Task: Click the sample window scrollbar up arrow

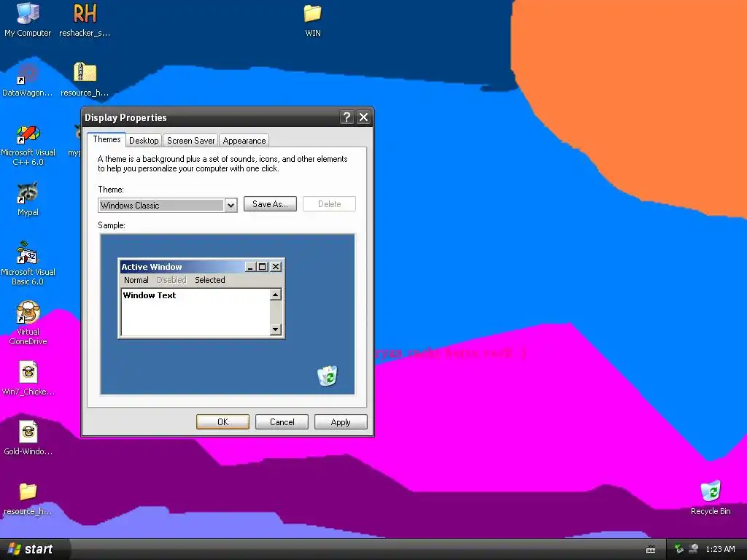Action: tap(275, 295)
